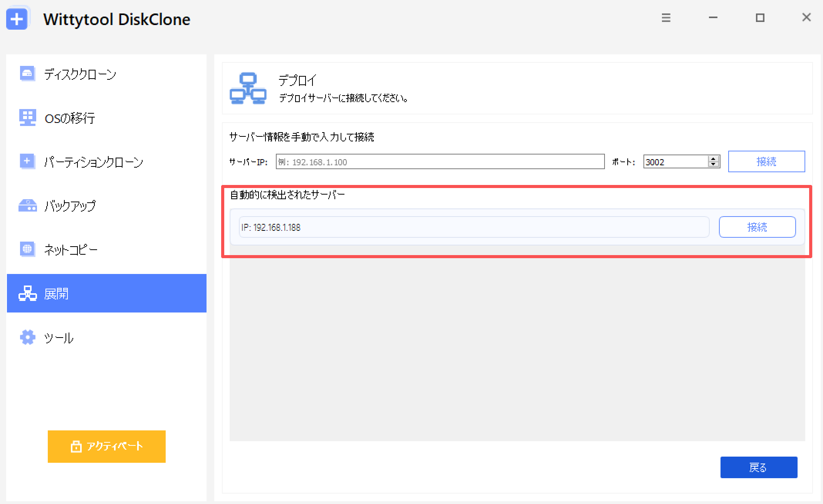Open OSの移行 menu item
The width and height of the screenshot is (823, 504).
point(107,118)
